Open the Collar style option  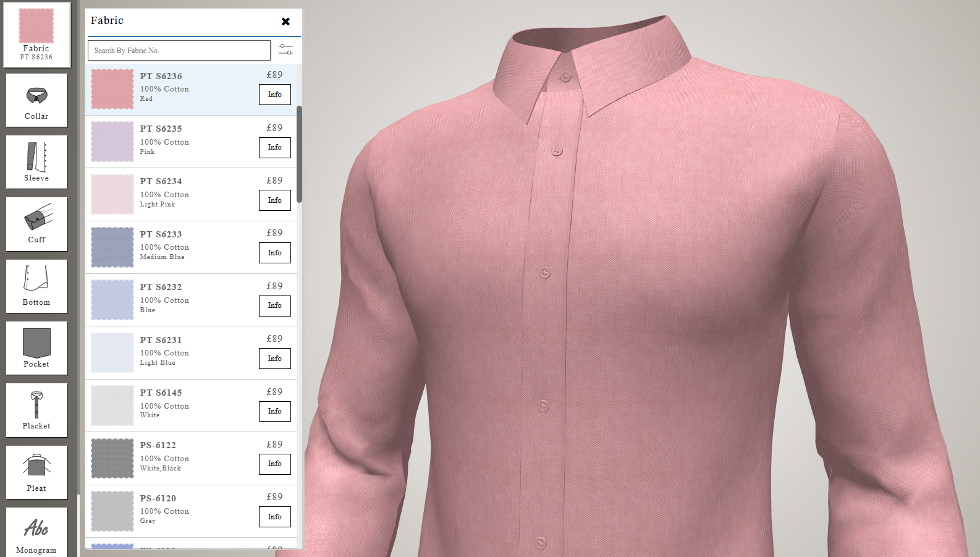coord(36,100)
